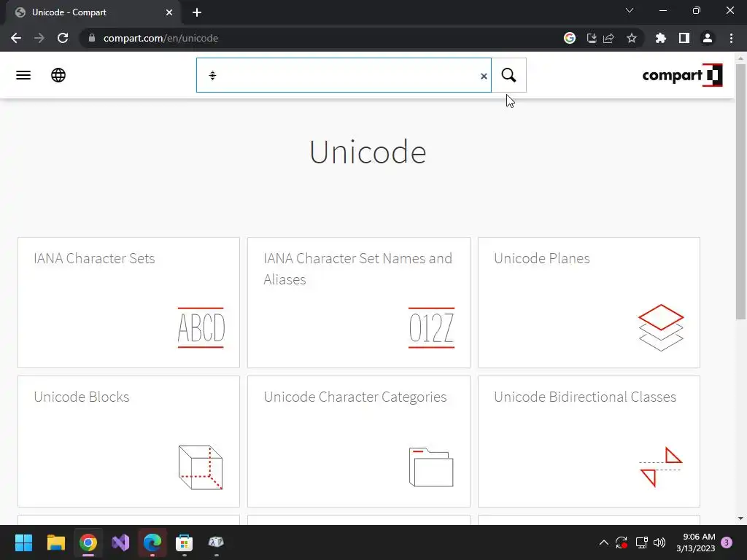
Task: Bookmark this page with the star
Action: [x=632, y=38]
